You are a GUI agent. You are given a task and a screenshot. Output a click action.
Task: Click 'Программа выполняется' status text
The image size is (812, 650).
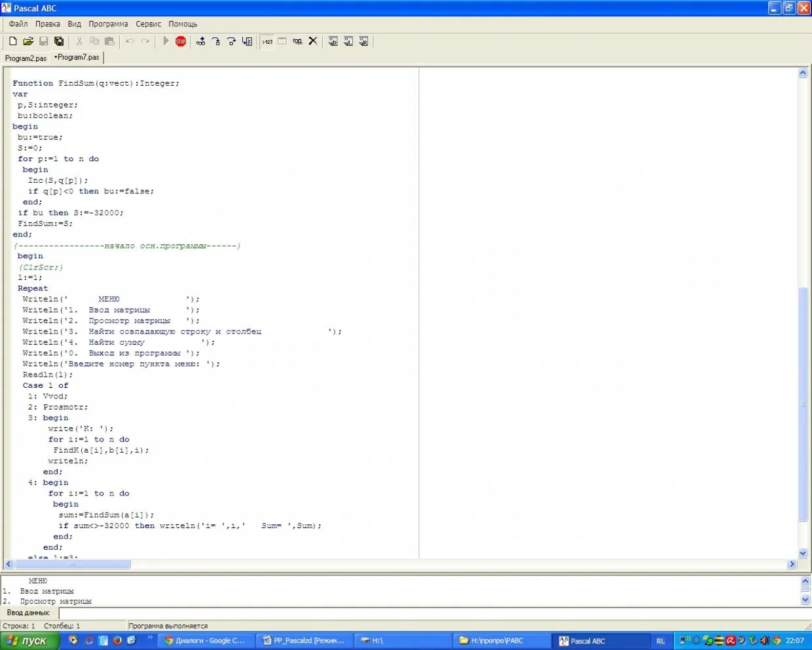(168, 626)
